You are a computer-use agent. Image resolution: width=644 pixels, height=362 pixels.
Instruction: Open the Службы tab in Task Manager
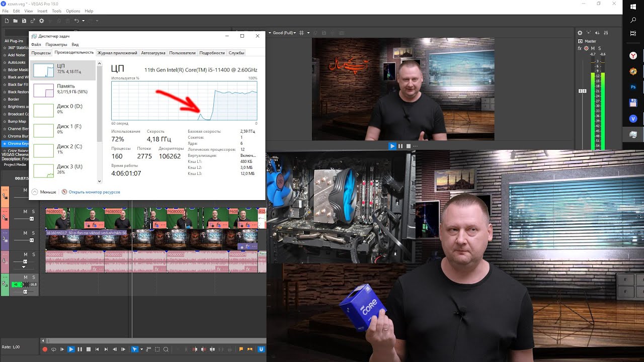236,53
